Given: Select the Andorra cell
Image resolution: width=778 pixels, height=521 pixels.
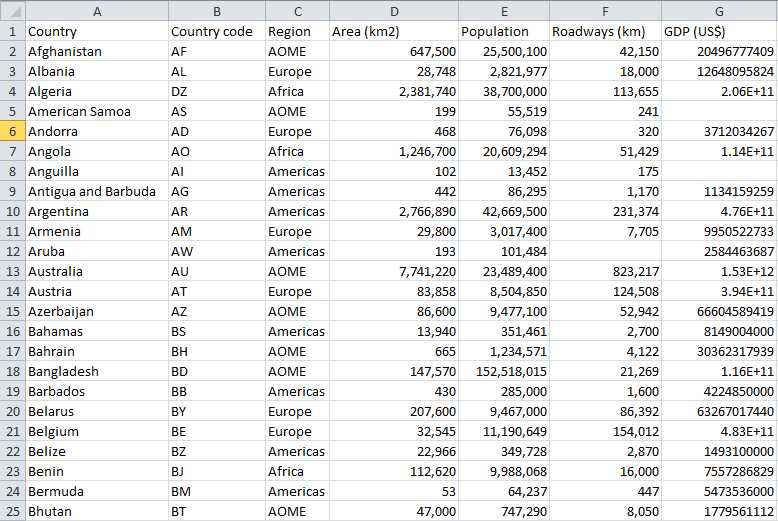Looking at the screenshot, I should [x=97, y=131].
